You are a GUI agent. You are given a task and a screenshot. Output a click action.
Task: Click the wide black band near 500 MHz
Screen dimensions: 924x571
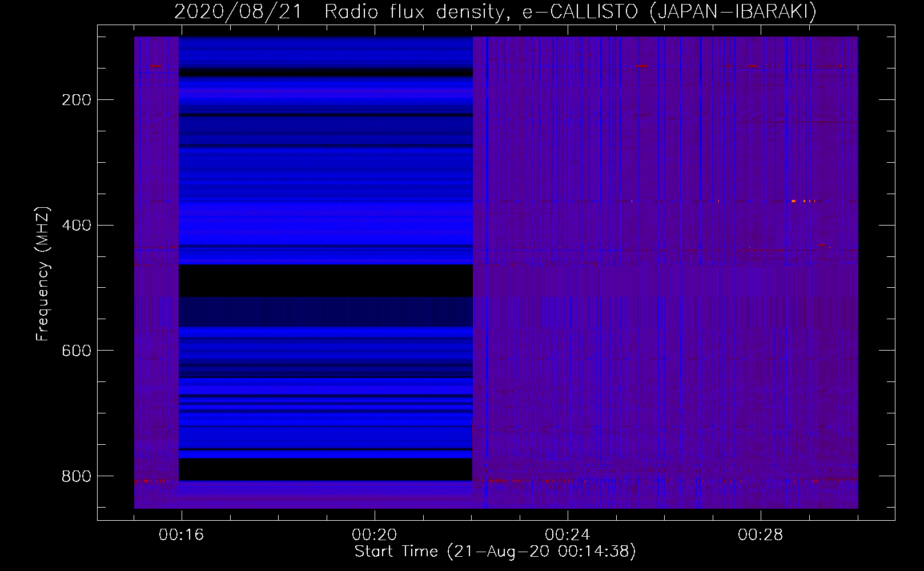pyautogui.click(x=326, y=280)
